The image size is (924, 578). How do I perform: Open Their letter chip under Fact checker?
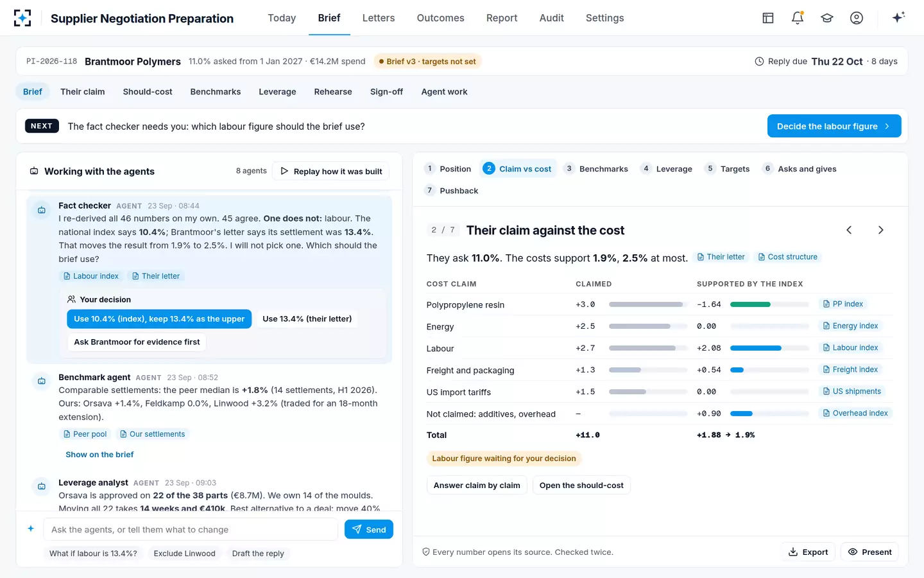(x=156, y=276)
